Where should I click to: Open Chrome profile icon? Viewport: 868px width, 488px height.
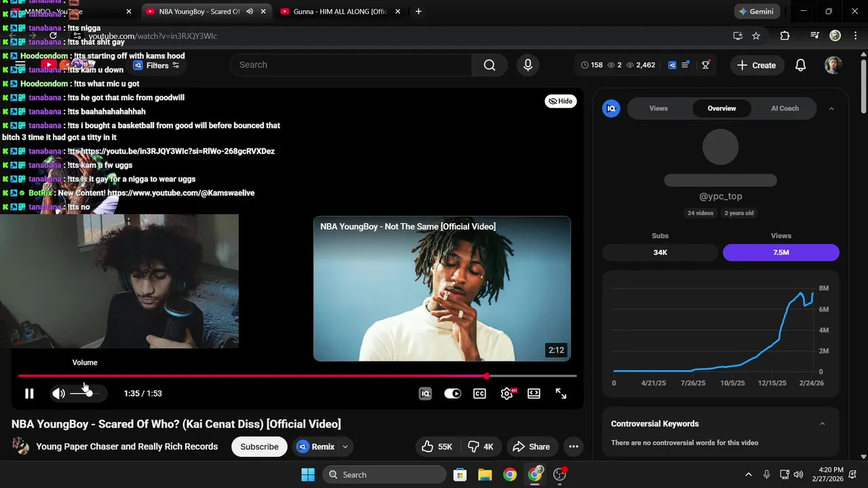point(835,36)
